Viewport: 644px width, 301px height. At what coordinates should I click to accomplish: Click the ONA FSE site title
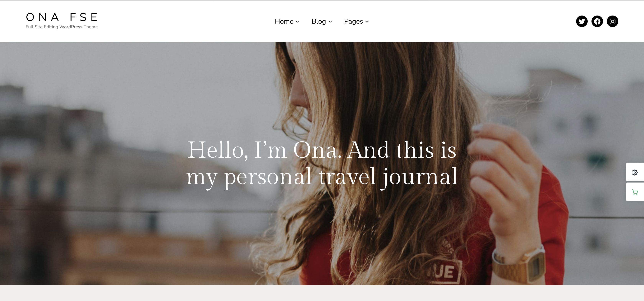pos(62,17)
